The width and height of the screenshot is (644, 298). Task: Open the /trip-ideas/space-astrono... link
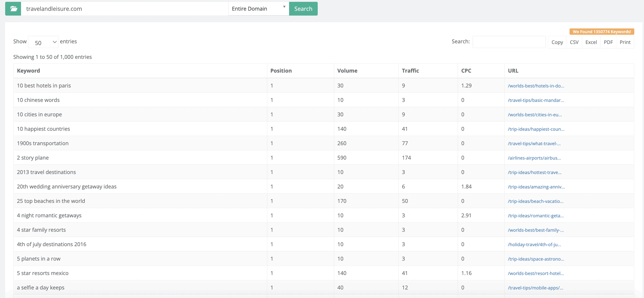(x=536, y=259)
